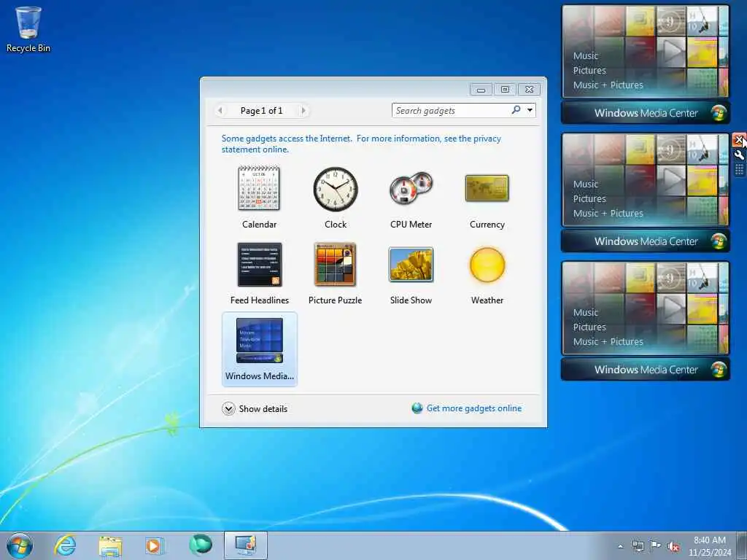Screen dimensions: 747x560
Task: Open the Windows Start menu orb
Action: click(x=20, y=545)
